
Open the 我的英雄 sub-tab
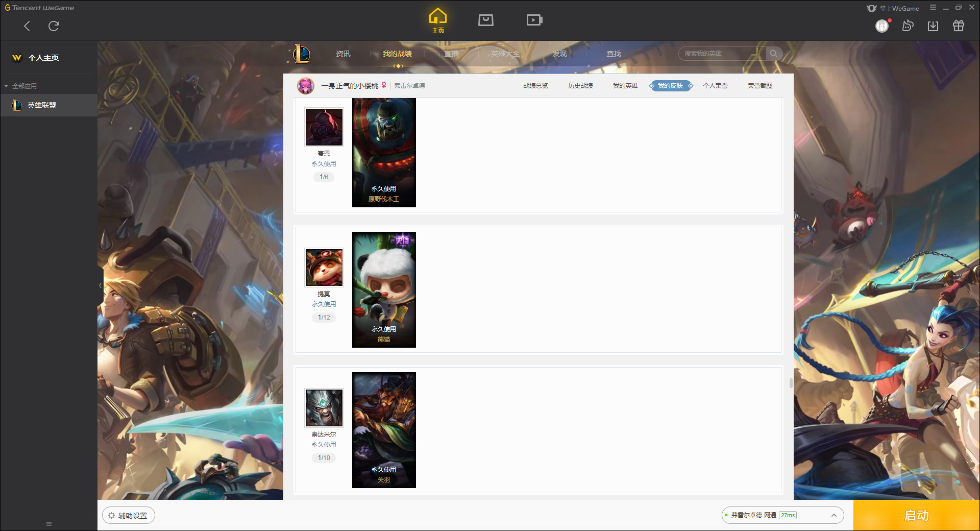tap(625, 86)
